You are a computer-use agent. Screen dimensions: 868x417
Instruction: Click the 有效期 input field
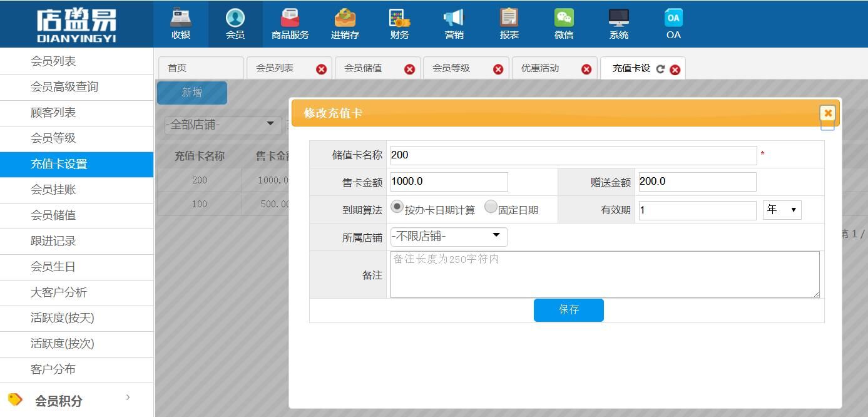(x=697, y=210)
